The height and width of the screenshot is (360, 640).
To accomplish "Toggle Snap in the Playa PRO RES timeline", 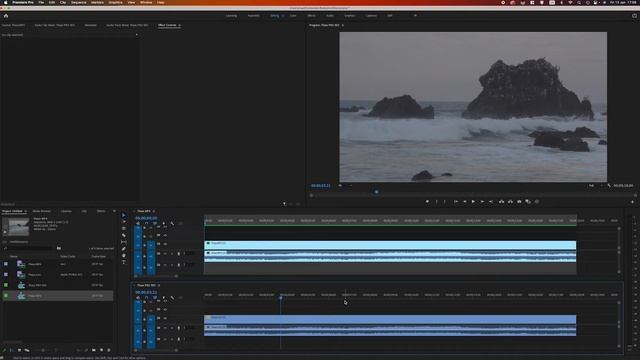I will 146,298.
